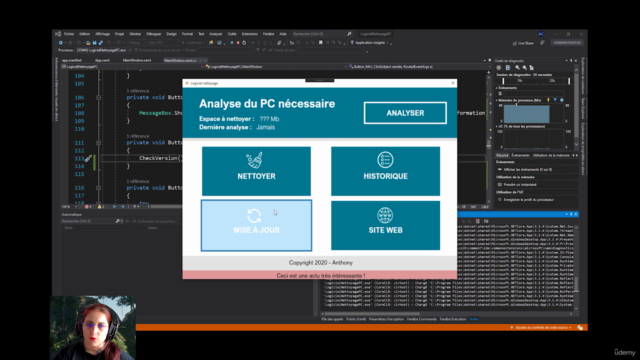Click the MISE À JOUR tile
The height and width of the screenshot is (360, 640).
click(256, 225)
